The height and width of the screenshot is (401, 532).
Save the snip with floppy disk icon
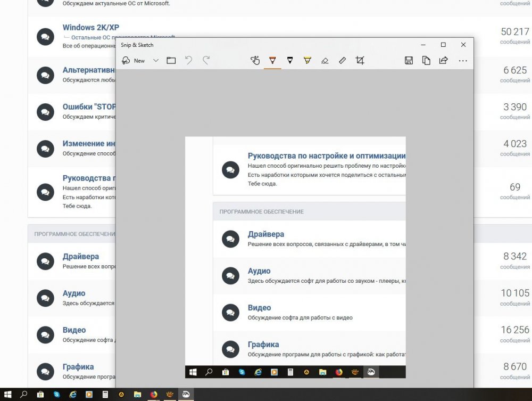(409, 61)
